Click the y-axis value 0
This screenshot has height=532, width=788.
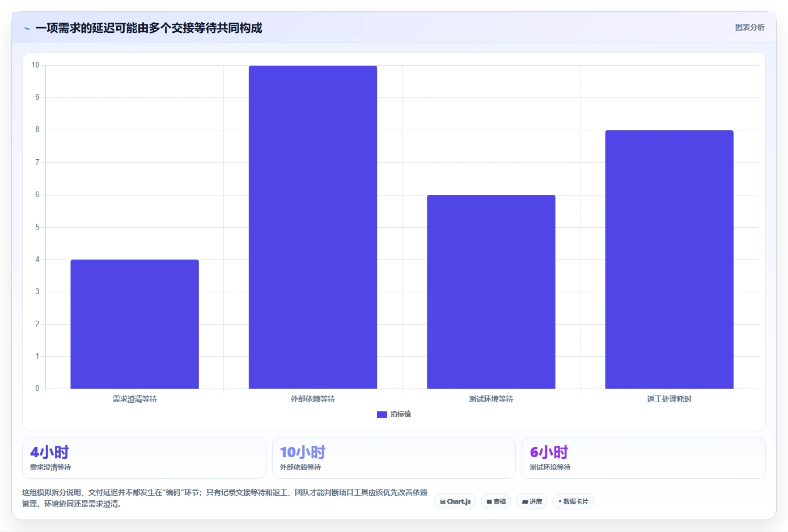click(x=37, y=389)
